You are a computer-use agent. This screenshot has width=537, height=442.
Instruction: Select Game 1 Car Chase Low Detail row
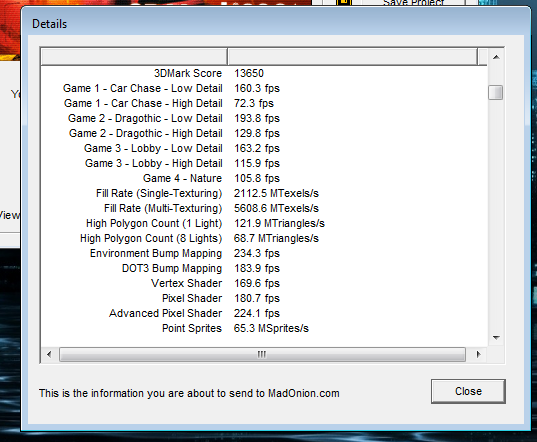(x=264, y=88)
